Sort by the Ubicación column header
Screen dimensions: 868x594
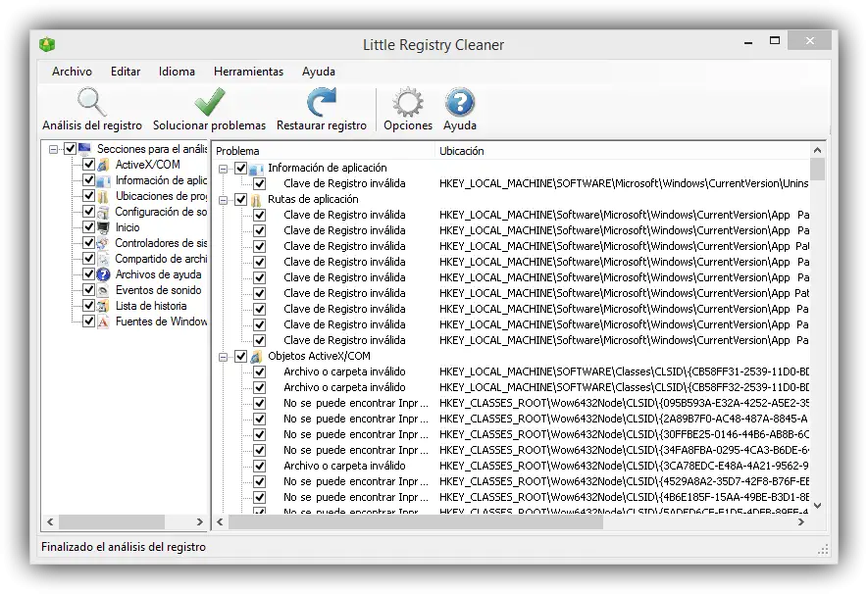(622, 151)
